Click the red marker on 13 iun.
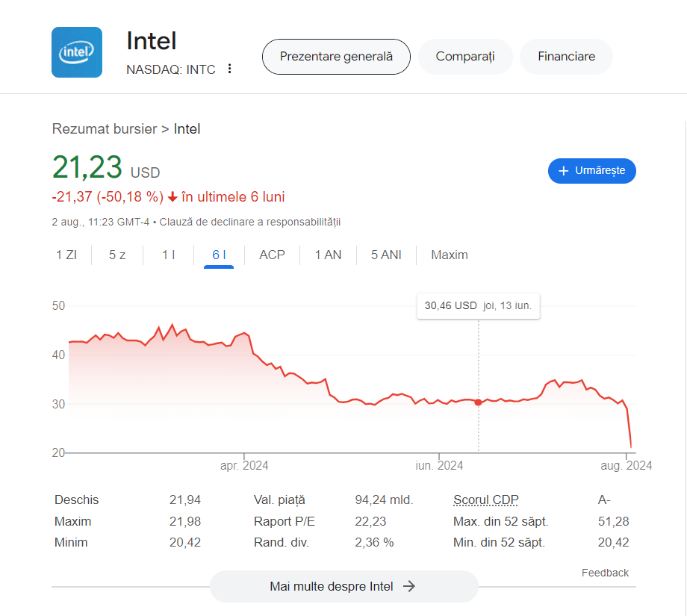This screenshot has width=687, height=616. (479, 402)
